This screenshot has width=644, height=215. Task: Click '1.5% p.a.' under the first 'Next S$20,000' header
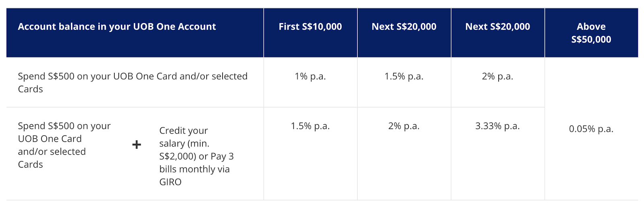pyautogui.click(x=404, y=76)
